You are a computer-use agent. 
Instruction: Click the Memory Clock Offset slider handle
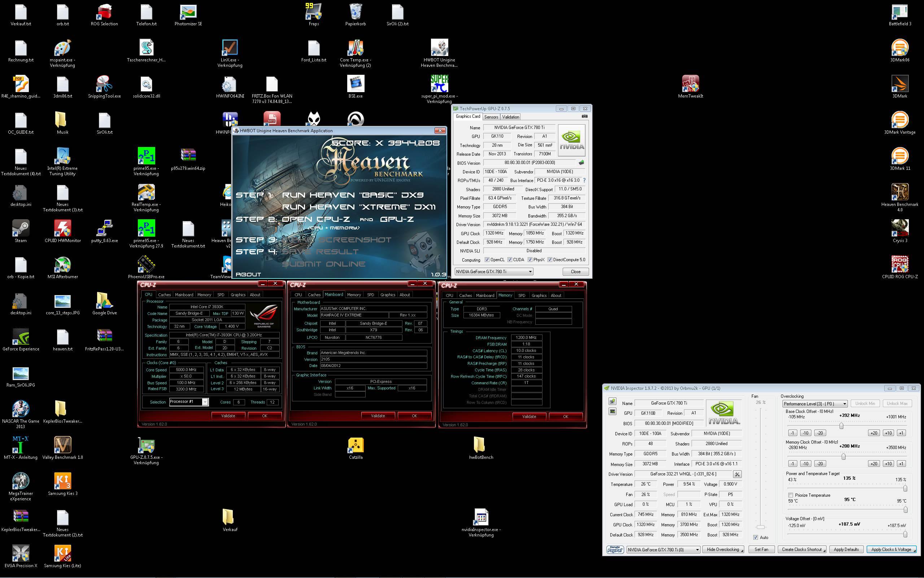844,456
